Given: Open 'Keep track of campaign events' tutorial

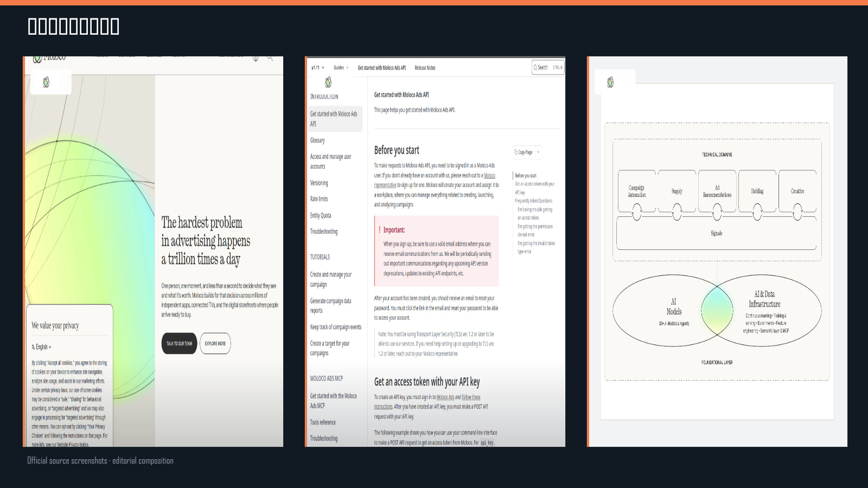Looking at the screenshot, I should pos(335,327).
